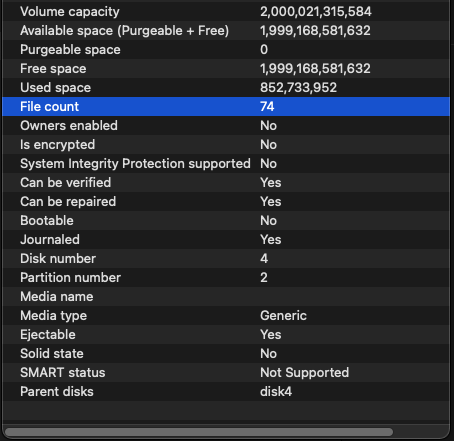Select the Parent disks row

coord(226,392)
